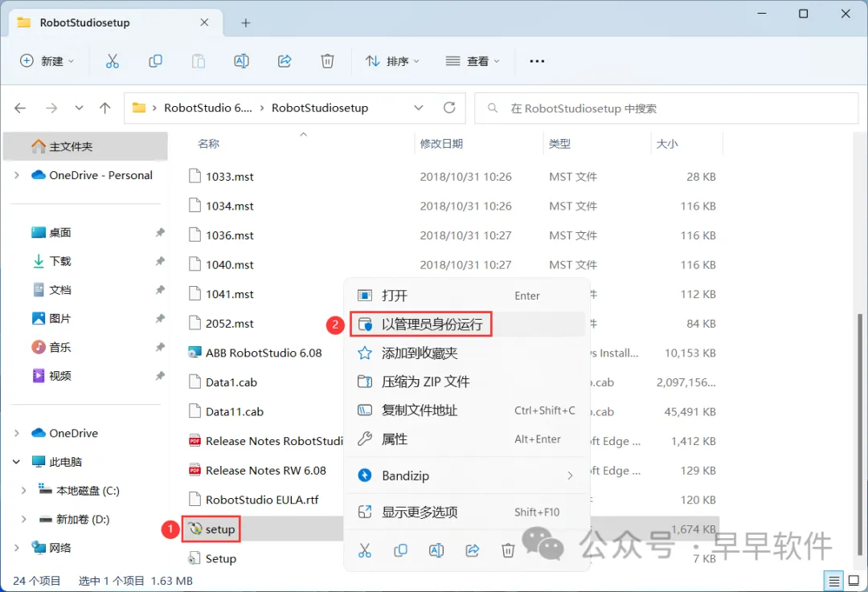Go forward with the right arrow button
The width and height of the screenshot is (868, 592).
click(x=51, y=108)
